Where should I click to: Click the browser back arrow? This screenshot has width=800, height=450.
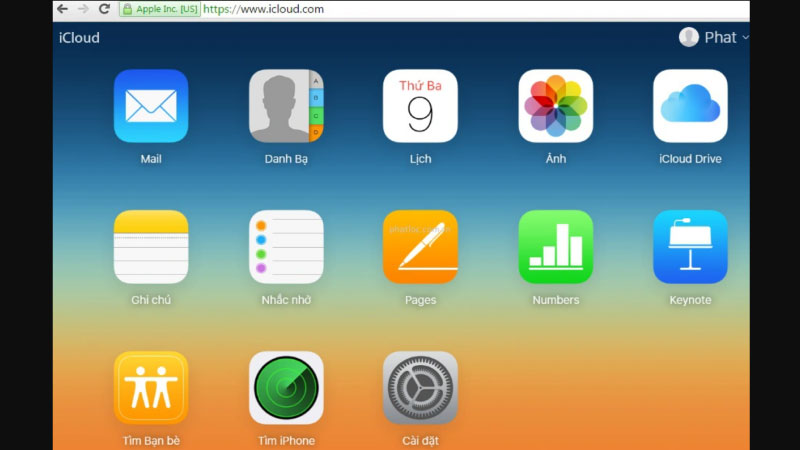tap(62, 9)
